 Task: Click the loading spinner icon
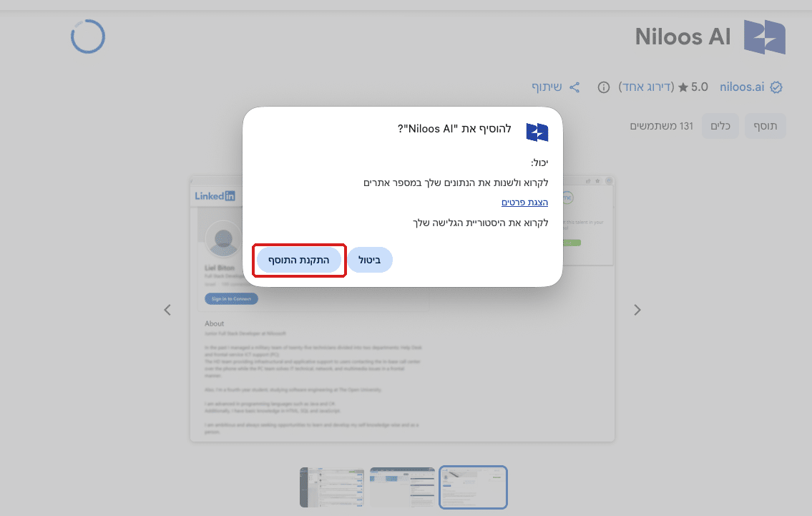[88, 36]
